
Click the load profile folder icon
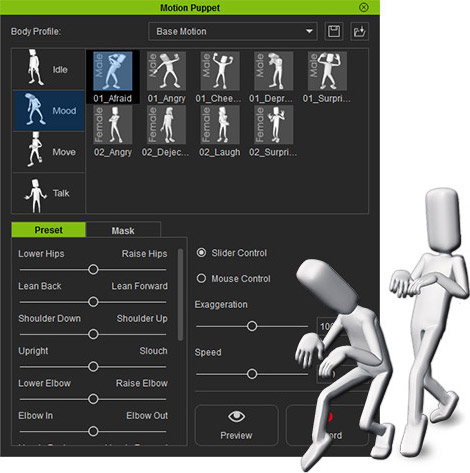coord(359,32)
